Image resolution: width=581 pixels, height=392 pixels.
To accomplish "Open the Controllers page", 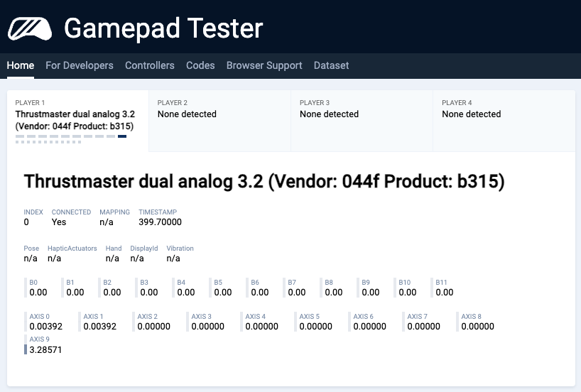I will point(150,65).
